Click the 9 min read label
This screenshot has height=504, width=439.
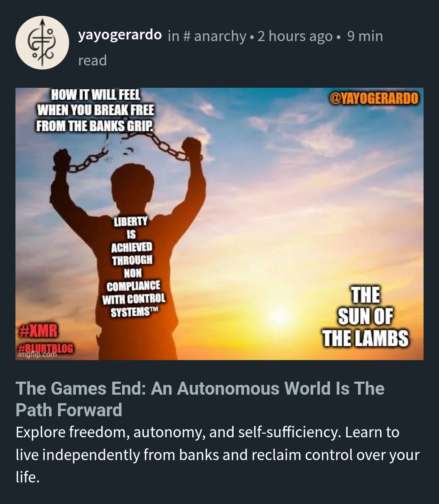(230, 48)
